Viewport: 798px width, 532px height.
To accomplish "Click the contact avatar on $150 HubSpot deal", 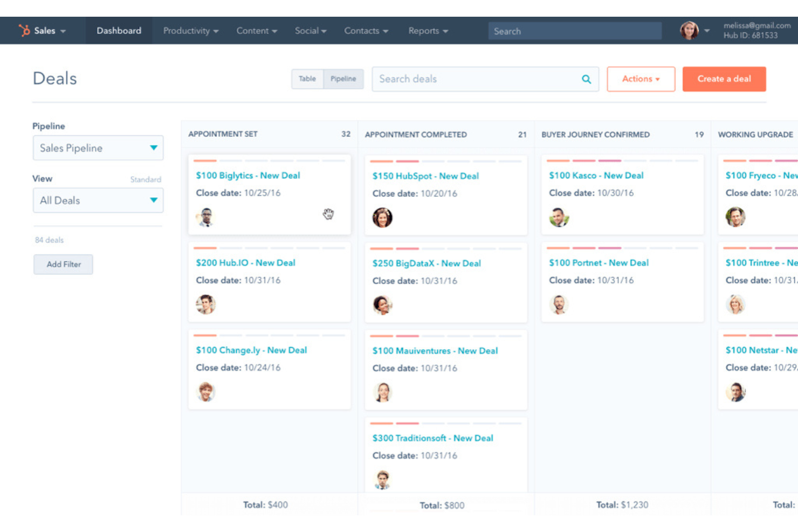I will coord(382,218).
